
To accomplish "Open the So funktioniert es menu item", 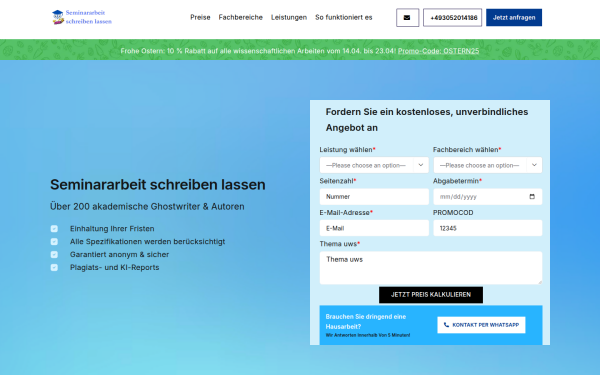I will (344, 17).
